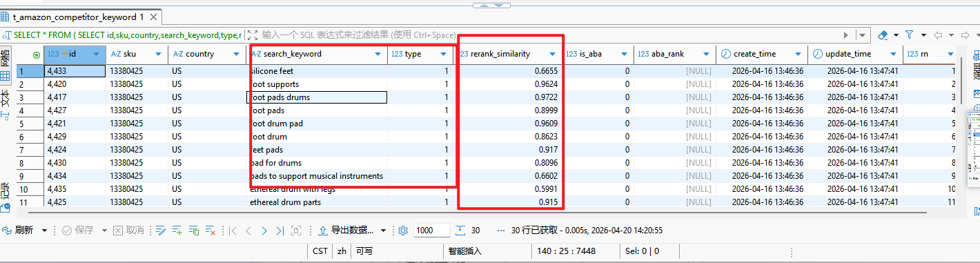Duplicate the current row via the copy icon
This screenshot has height=263, width=980.
coord(194,231)
